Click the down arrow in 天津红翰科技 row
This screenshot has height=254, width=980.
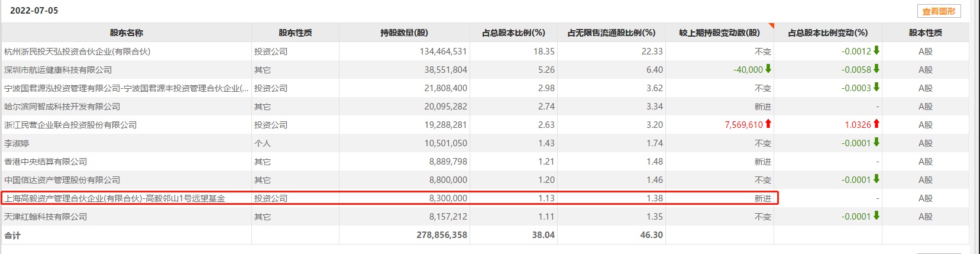876,216
